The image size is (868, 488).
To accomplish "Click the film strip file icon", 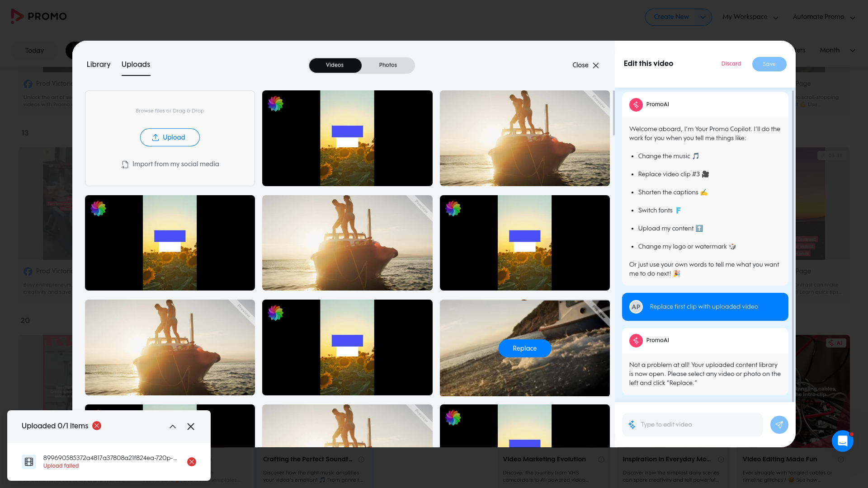I will point(29,461).
